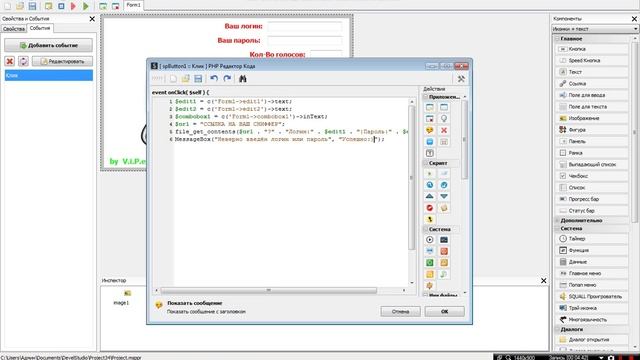Pick the Speed Кнопка component
The height and width of the screenshot is (360, 640).
coord(592,60)
